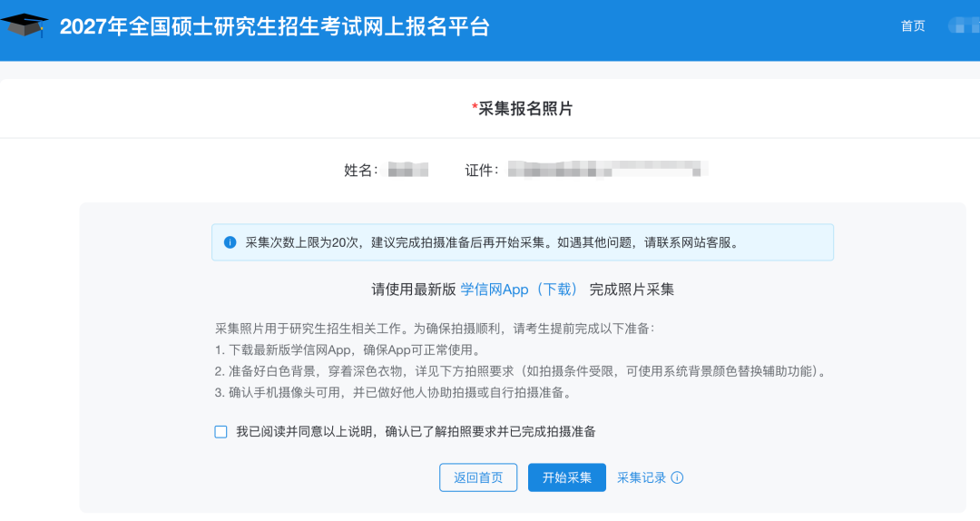Viewport: 980px width, 521px height.
Task: Open the 首页 menu item
Action: [913, 25]
